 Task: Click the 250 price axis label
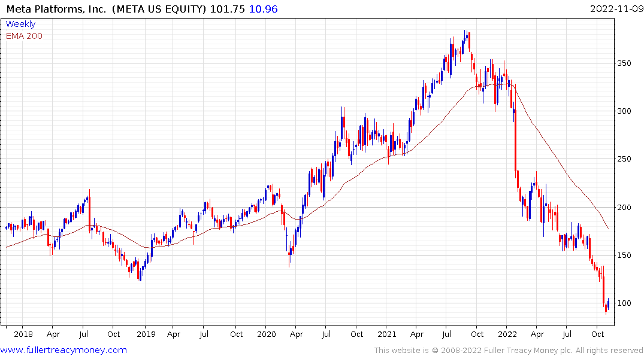(x=624, y=159)
